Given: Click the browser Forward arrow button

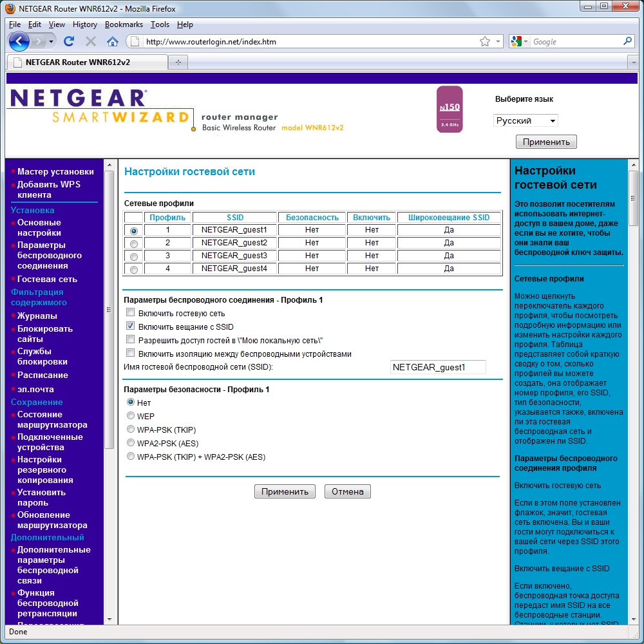Looking at the screenshot, I should point(38,41).
